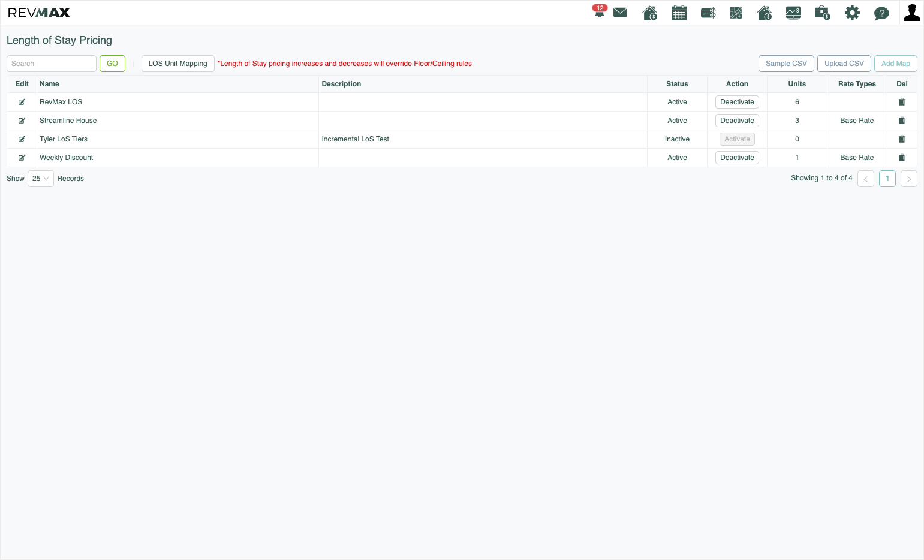Activate the Tyler LoS Tiers map
The height and width of the screenshot is (560, 924).
click(737, 139)
